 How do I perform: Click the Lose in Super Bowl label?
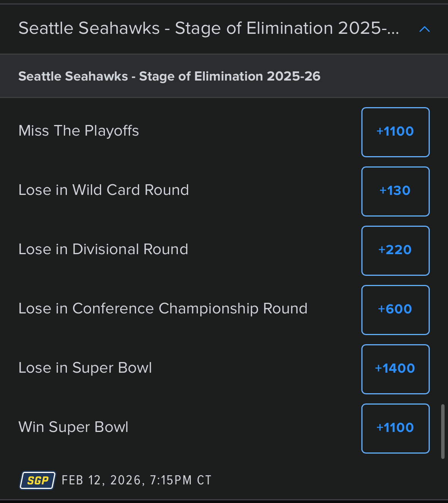85,368
